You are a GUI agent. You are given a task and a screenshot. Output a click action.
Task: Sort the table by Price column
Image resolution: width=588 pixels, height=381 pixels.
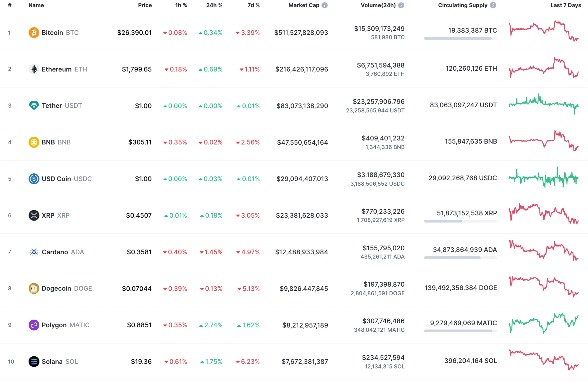point(145,5)
